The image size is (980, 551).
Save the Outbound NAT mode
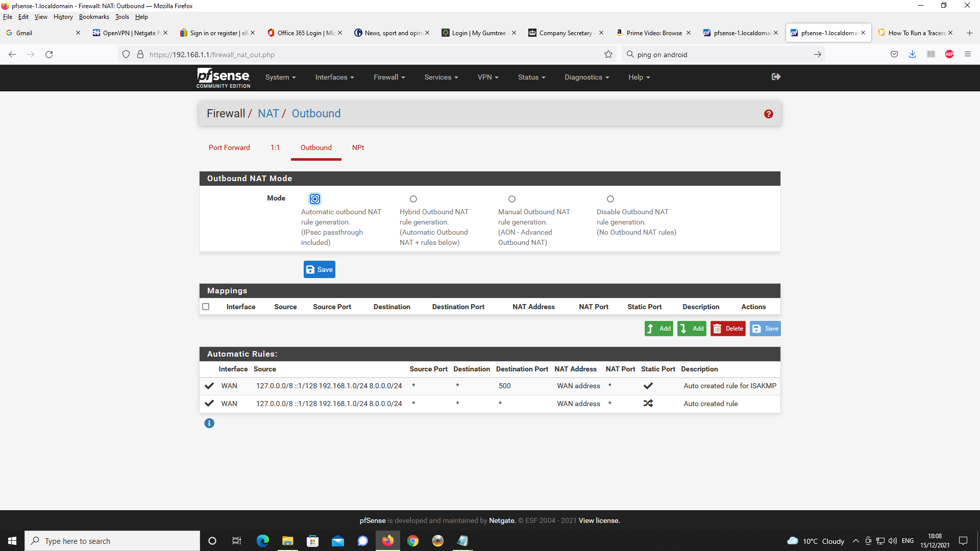320,269
